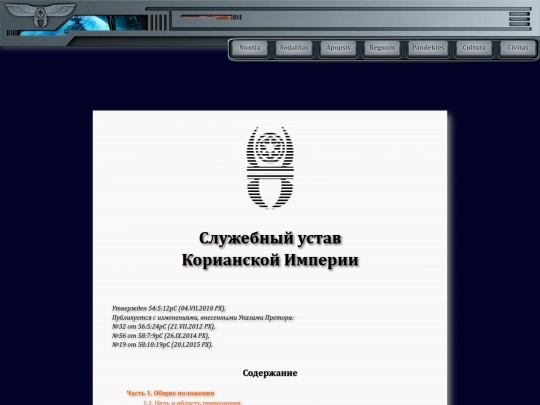
Task: Switch to the Cultura tab
Action: pos(474,48)
